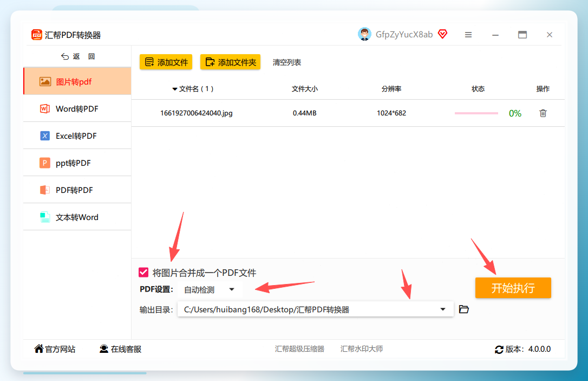588x381 pixels.
Task: Click the 分辨率 column header
Action: pyautogui.click(x=391, y=89)
